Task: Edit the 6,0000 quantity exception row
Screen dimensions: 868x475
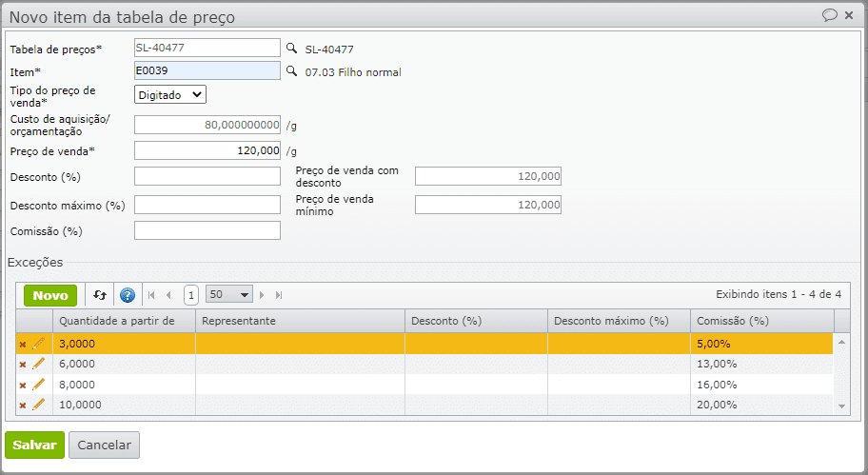Action: (x=39, y=364)
